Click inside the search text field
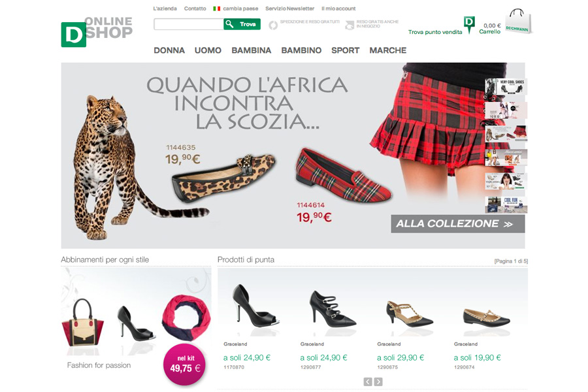 189,24
